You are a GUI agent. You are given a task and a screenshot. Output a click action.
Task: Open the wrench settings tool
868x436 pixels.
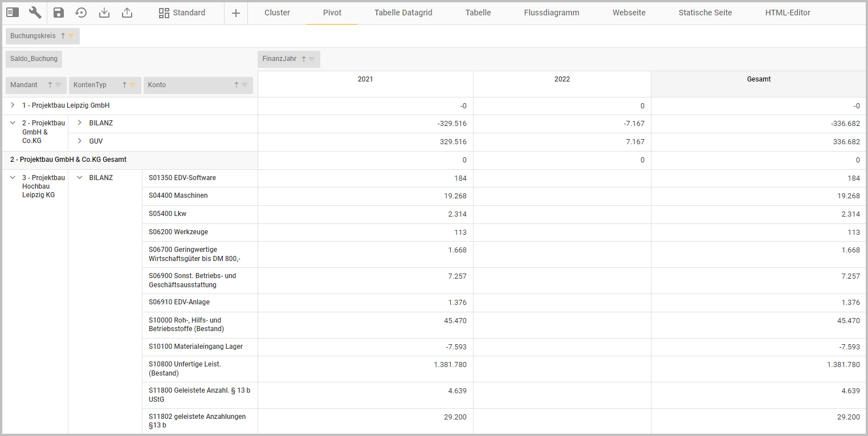pyautogui.click(x=35, y=13)
